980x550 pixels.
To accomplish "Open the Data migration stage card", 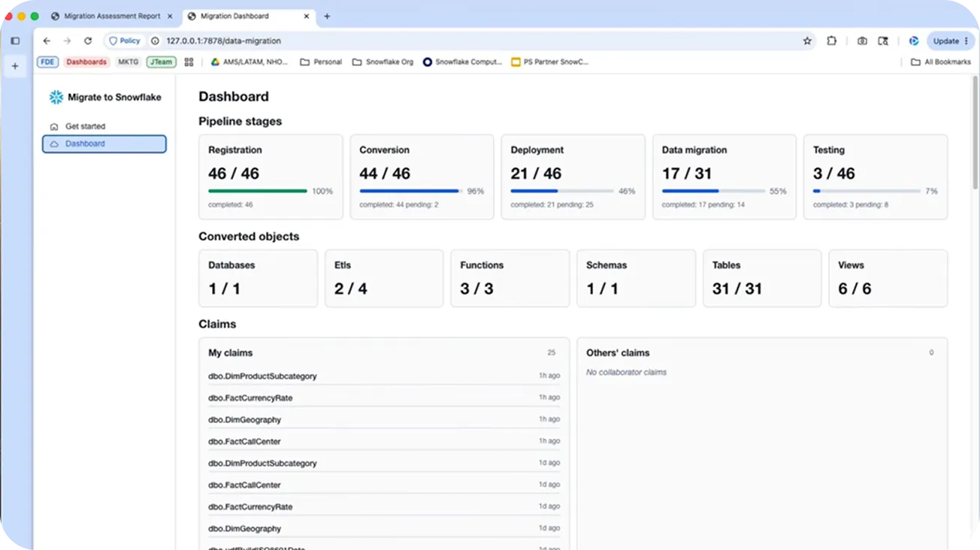I will tap(724, 177).
